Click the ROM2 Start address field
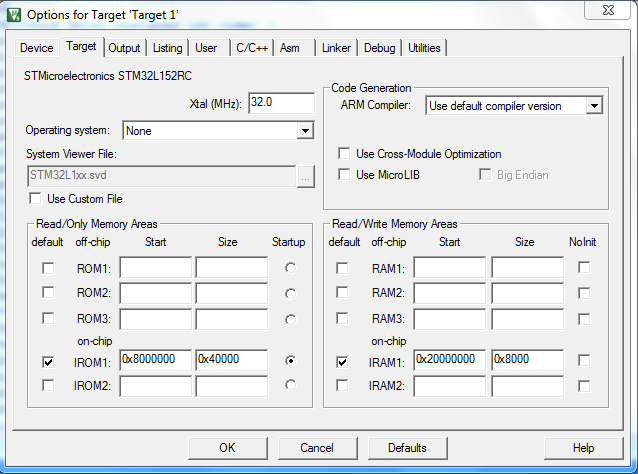The height and width of the screenshot is (474, 638). (155, 293)
